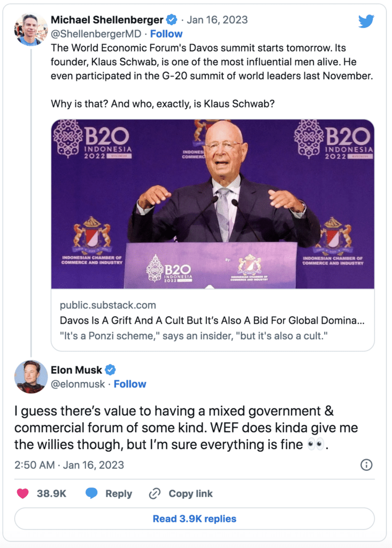Viewport: 392px width, 548px height.
Task: Follow @ShellenbergerMD account
Action: coord(166,34)
